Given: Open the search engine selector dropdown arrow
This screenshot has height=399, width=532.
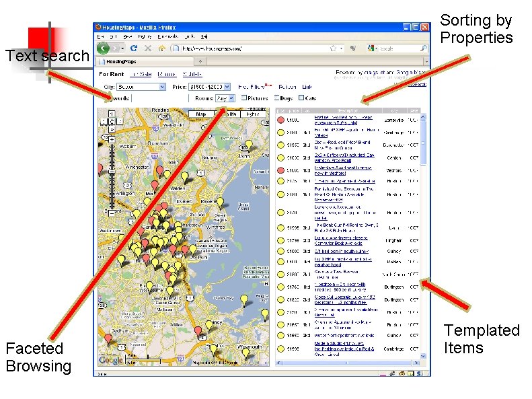Looking at the screenshot, I should coord(376,48).
